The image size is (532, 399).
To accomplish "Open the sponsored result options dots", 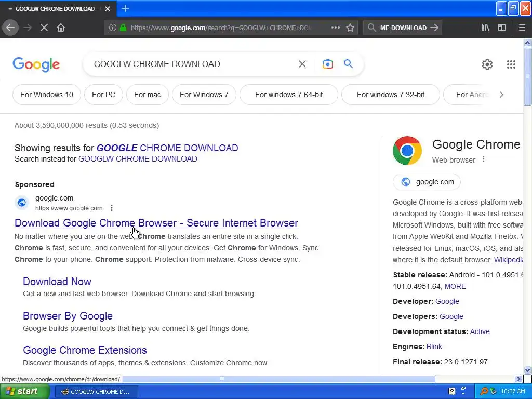I will click(112, 208).
